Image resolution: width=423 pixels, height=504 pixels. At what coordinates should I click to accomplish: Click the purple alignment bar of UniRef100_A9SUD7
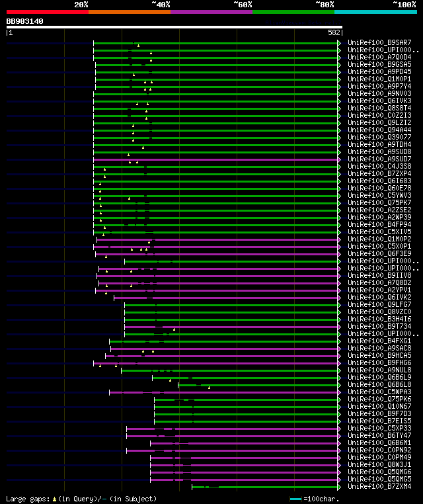215,160
